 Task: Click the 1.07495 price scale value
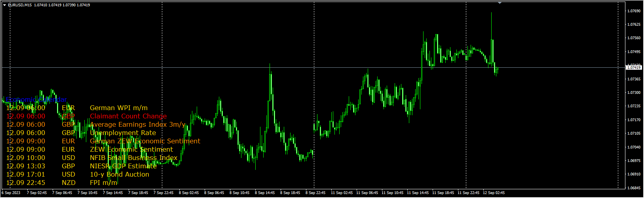[x=634, y=52]
